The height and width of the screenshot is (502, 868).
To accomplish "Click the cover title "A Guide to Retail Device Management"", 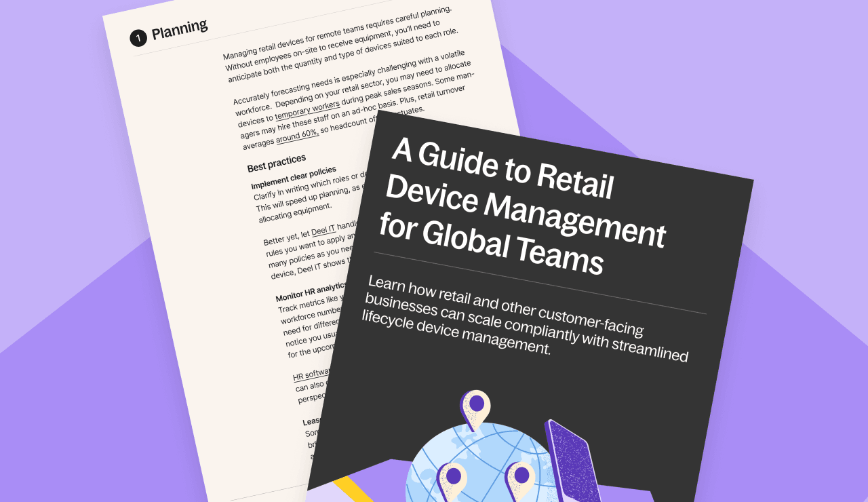I will (x=522, y=207).
